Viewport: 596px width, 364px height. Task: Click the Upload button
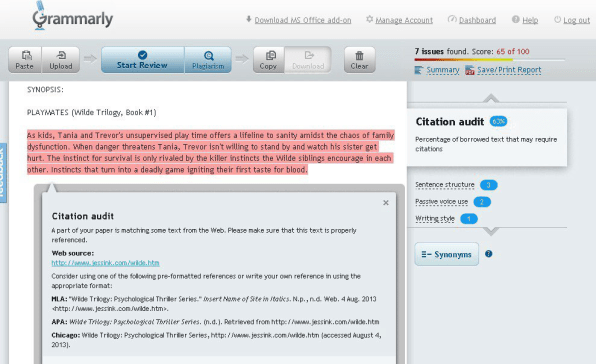pos(60,60)
